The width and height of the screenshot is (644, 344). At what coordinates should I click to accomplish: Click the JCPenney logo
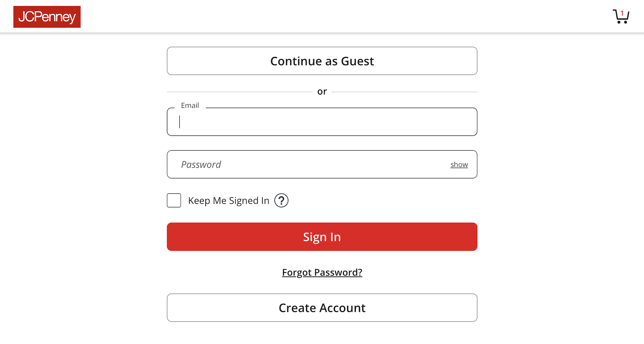coord(47,17)
